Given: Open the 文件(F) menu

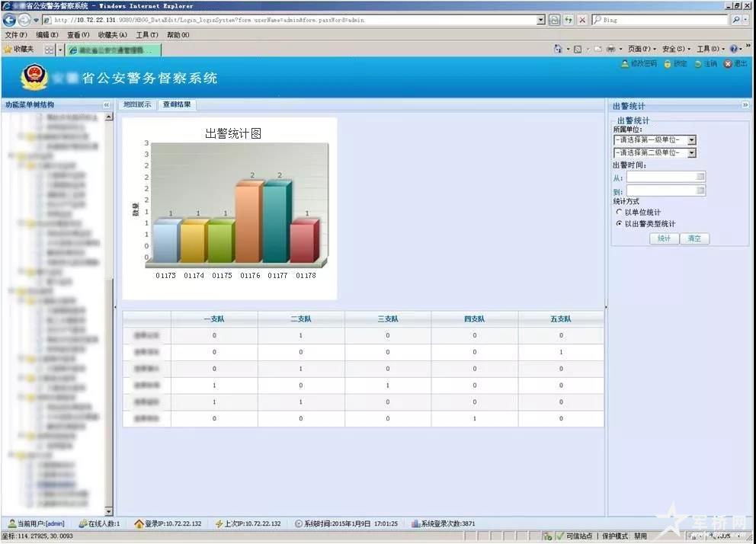Looking at the screenshot, I should coord(15,35).
